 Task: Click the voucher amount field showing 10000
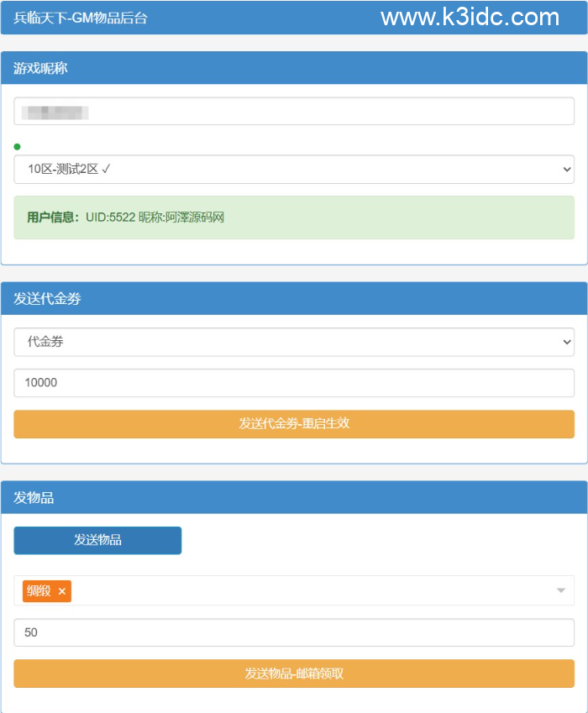[x=294, y=383]
